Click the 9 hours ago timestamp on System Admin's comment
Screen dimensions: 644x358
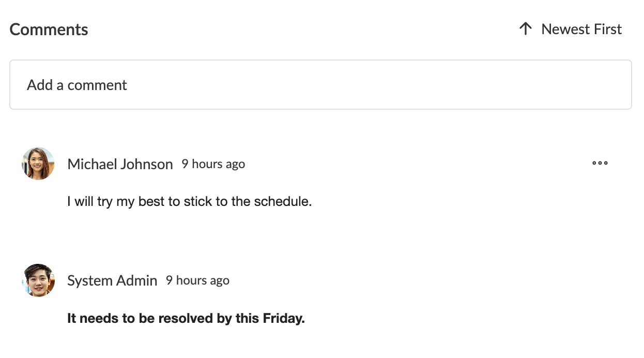tap(197, 280)
